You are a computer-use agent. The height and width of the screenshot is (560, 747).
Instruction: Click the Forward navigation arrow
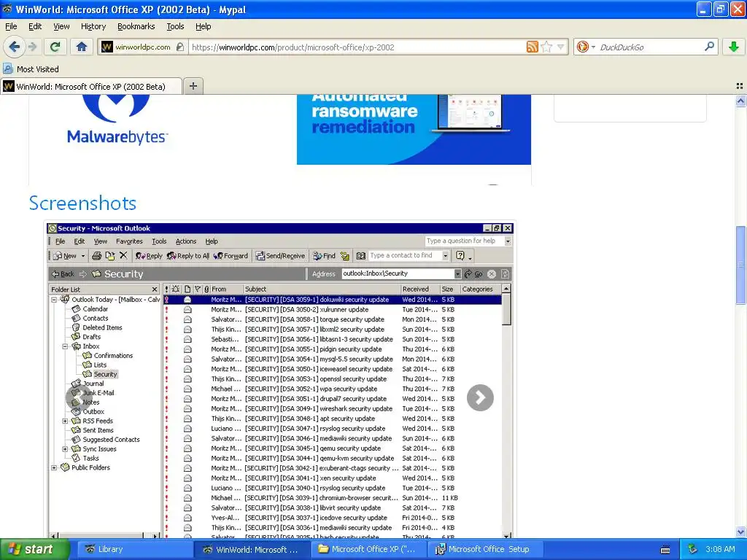[x=32, y=47]
